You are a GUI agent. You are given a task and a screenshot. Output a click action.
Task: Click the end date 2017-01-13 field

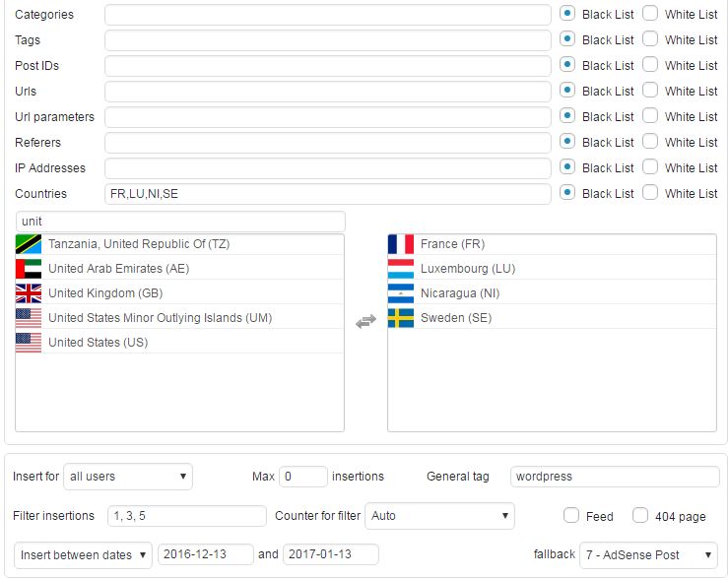pyautogui.click(x=331, y=554)
